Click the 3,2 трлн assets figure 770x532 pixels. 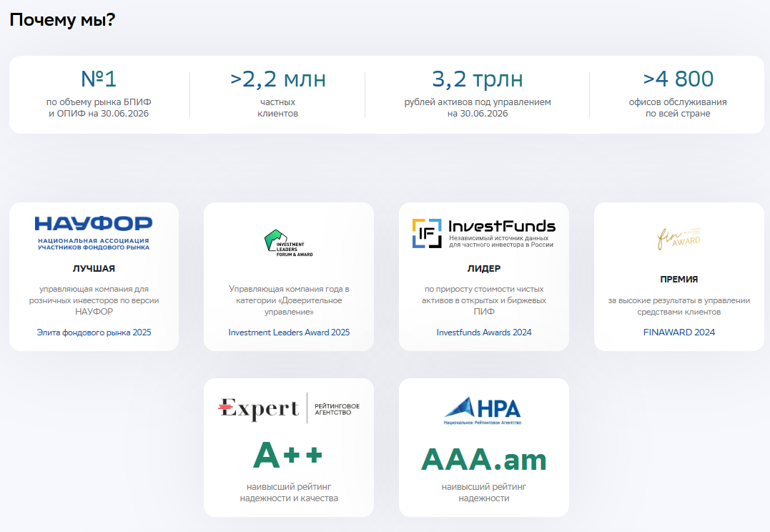478,79
